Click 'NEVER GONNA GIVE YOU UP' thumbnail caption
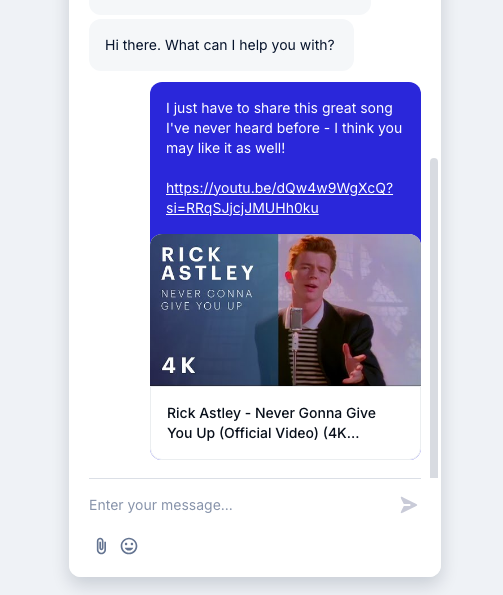Image resolution: width=503 pixels, height=595 pixels. pyautogui.click(x=207, y=300)
